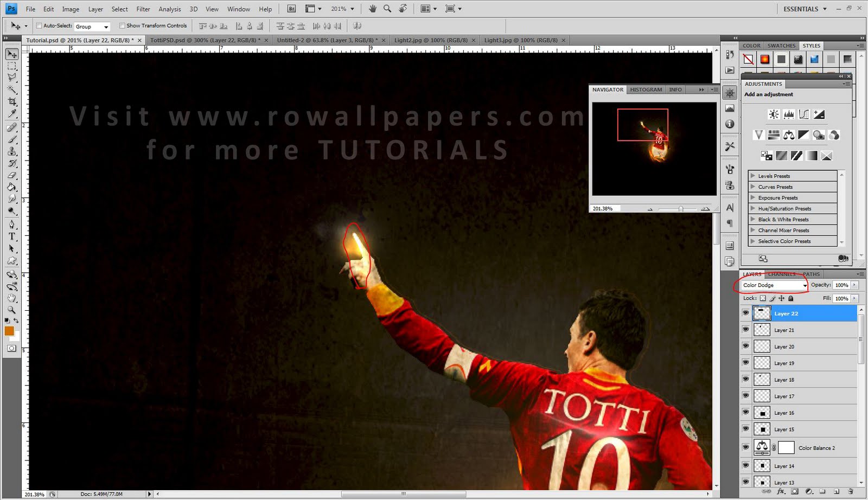Open the Opacity slider arrow
The width and height of the screenshot is (868, 500).
coord(855,285)
